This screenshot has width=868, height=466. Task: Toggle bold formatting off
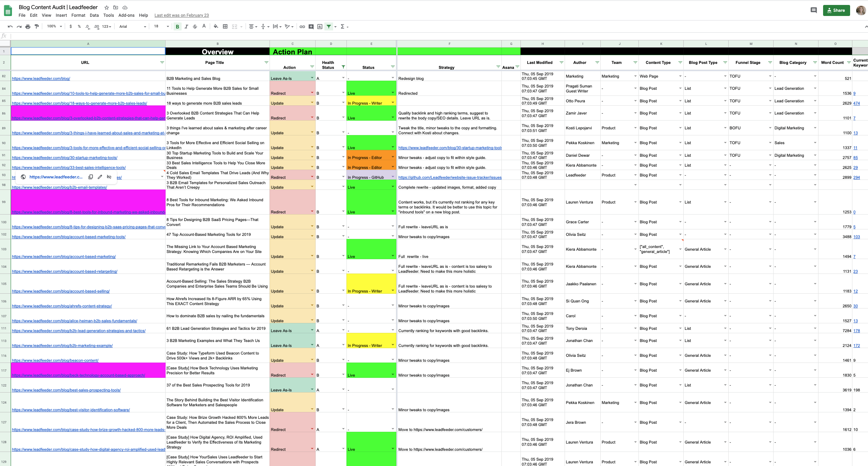[177, 26]
